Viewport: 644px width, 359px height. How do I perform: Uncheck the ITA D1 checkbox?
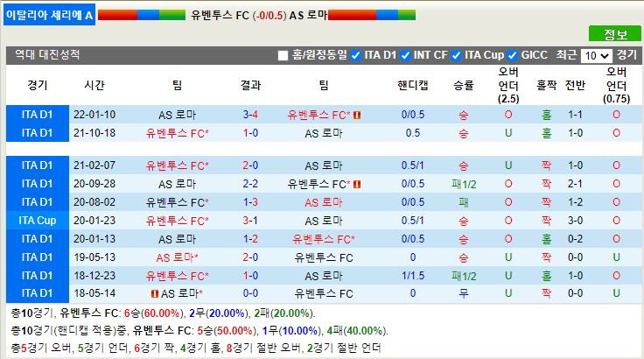tap(355, 55)
